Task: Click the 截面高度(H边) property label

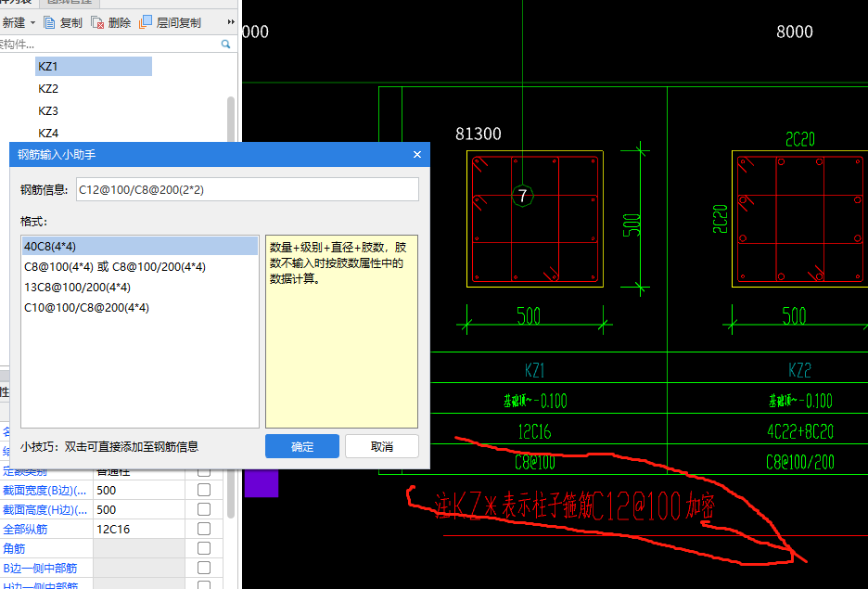Action: (45, 510)
